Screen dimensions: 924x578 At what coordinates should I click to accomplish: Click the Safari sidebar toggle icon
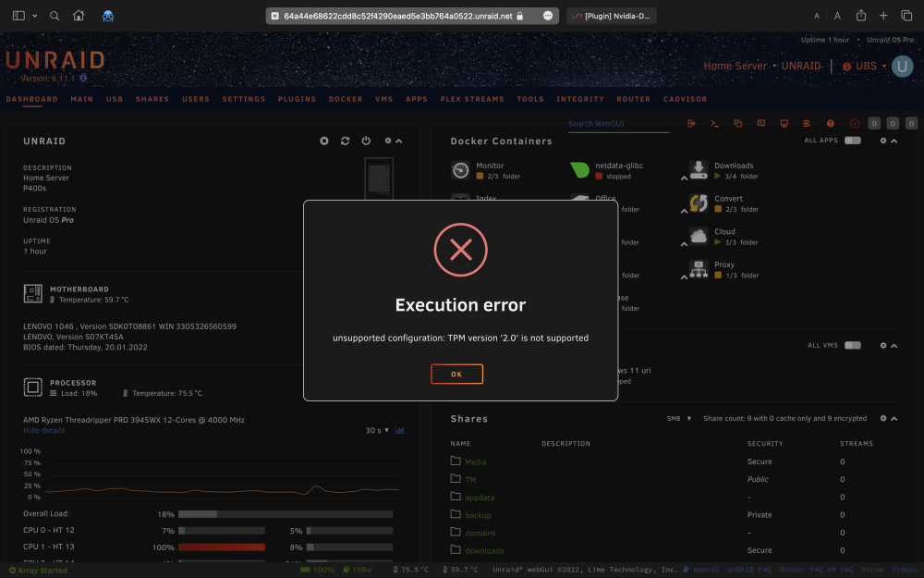pos(18,16)
